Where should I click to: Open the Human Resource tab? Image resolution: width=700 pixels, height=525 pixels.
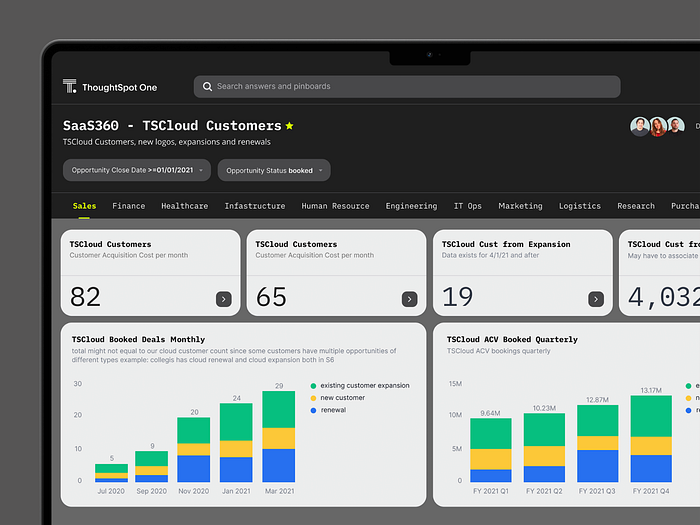(335, 206)
